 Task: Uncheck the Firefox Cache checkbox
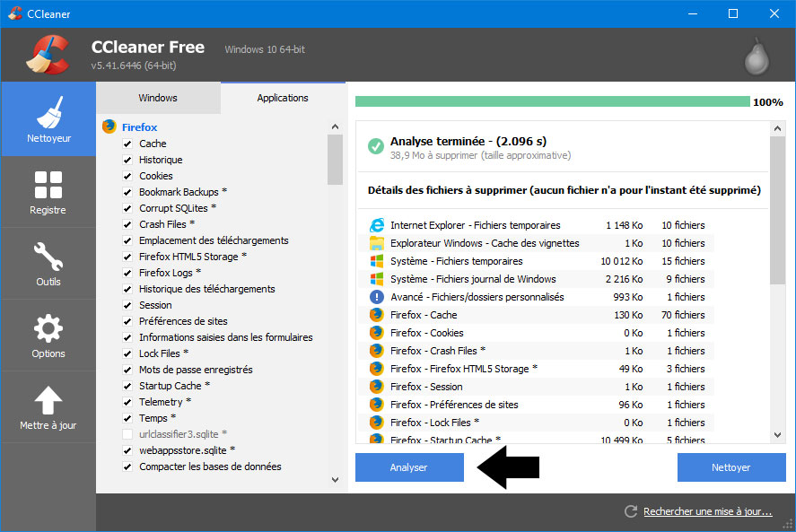coord(127,144)
